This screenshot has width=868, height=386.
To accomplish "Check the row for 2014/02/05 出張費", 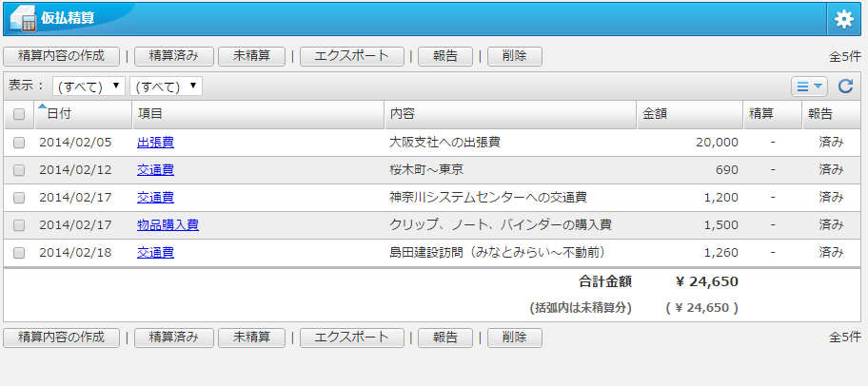I will [19, 143].
